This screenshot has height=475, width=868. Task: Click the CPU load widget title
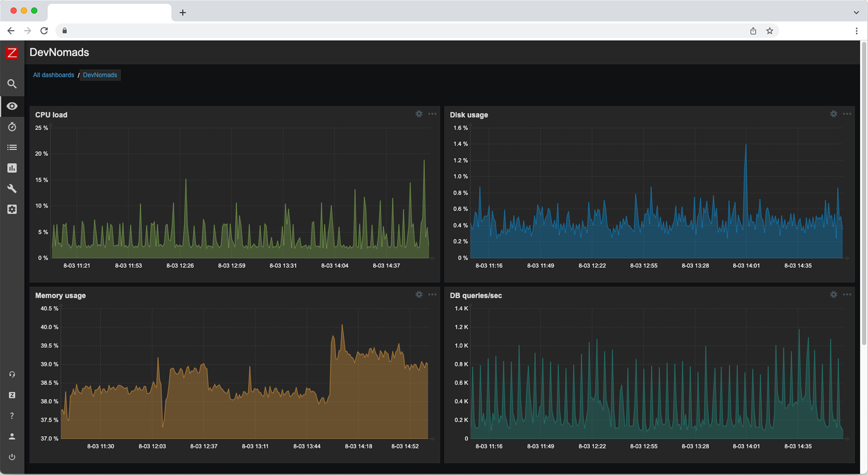pyautogui.click(x=51, y=115)
